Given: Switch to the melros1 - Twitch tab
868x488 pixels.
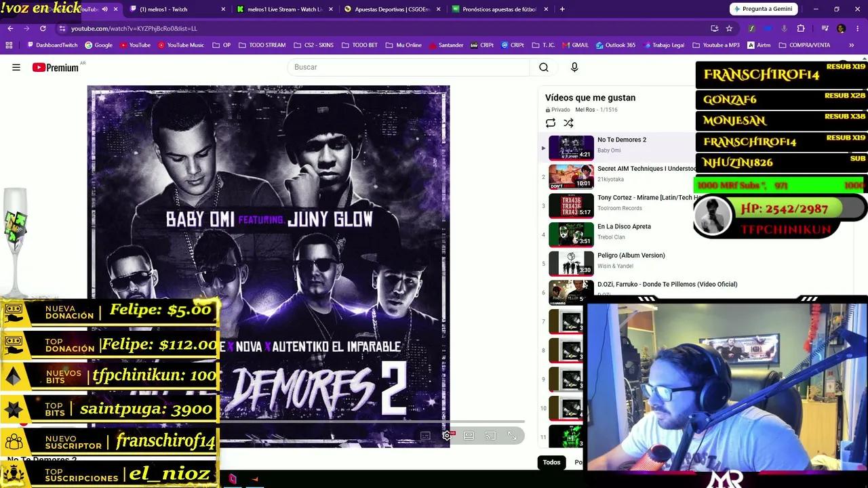Looking at the screenshot, I should pos(178,9).
